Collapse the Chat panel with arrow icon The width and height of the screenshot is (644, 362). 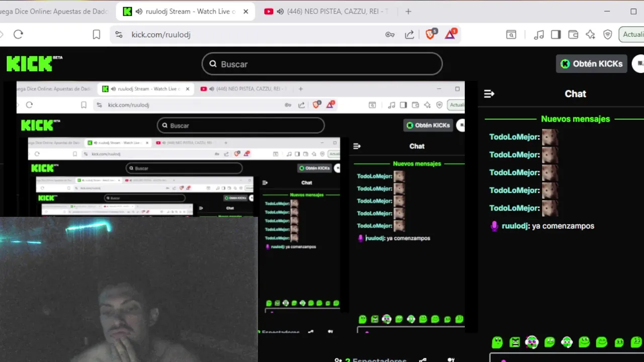coord(489,94)
